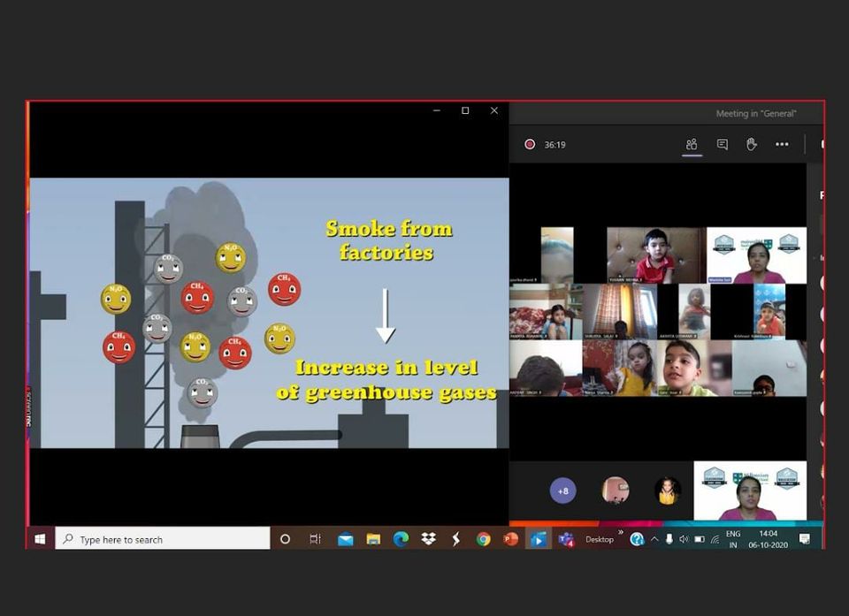The image size is (849, 616).
Task: Open Task View on the taskbar
Action: (315, 539)
